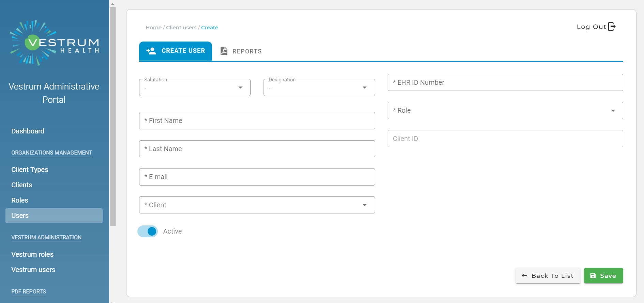Click the floppy disk icon on Save

tap(593, 276)
